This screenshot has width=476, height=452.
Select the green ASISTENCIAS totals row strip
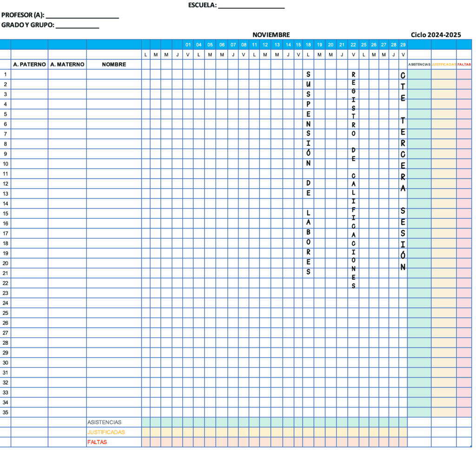point(274,422)
